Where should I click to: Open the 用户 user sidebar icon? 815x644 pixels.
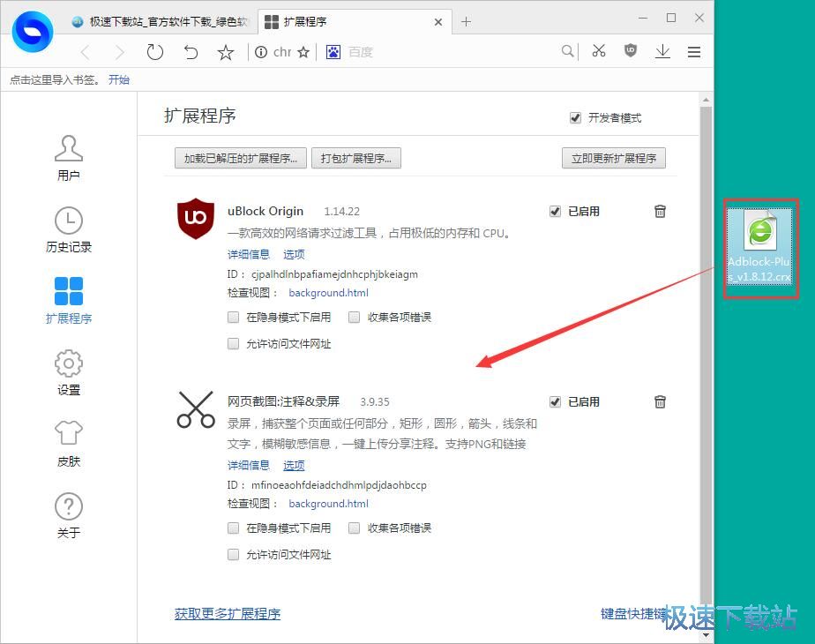(69, 158)
